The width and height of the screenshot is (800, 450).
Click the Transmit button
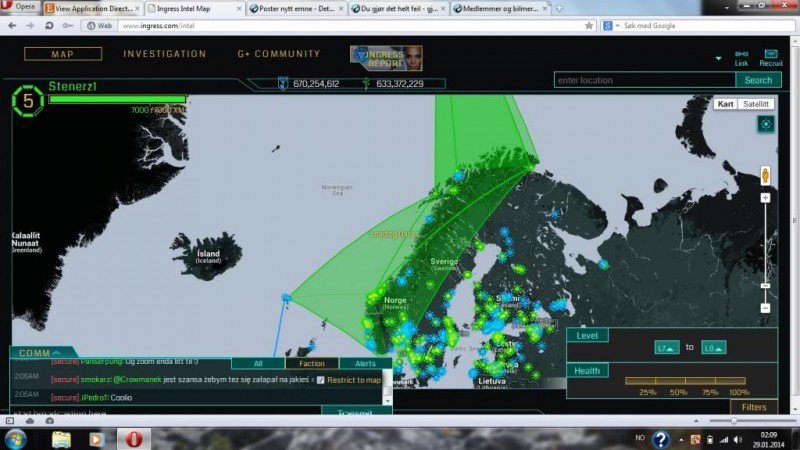click(x=355, y=411)
